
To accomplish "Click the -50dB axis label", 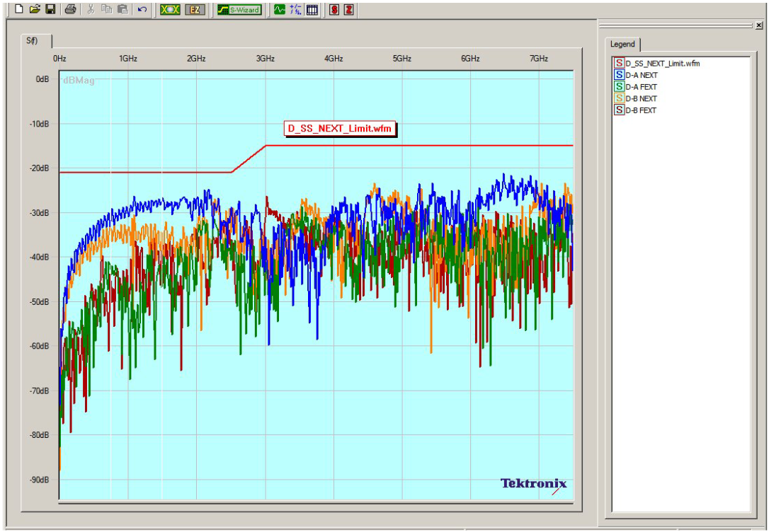I will tap(39, 302).
